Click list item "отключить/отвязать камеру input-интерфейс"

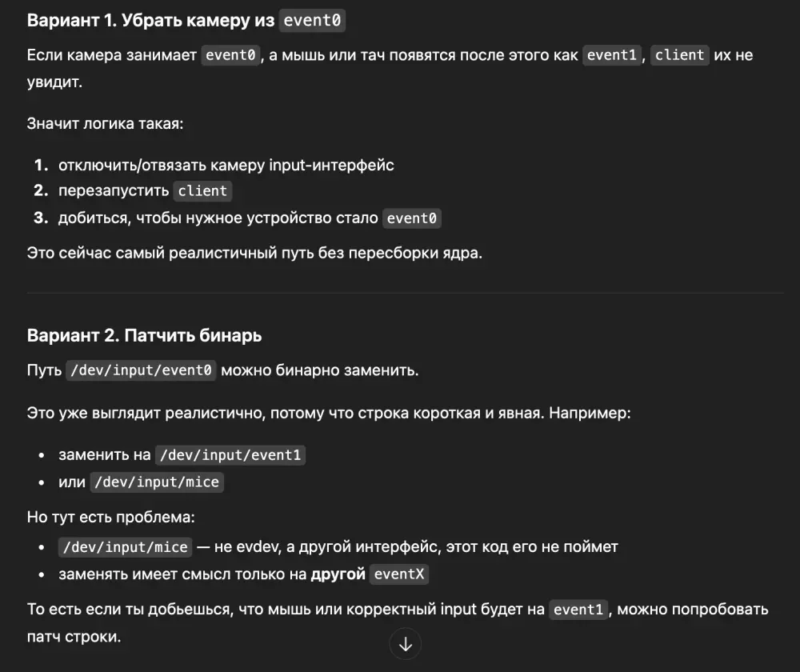pos(226,165)
